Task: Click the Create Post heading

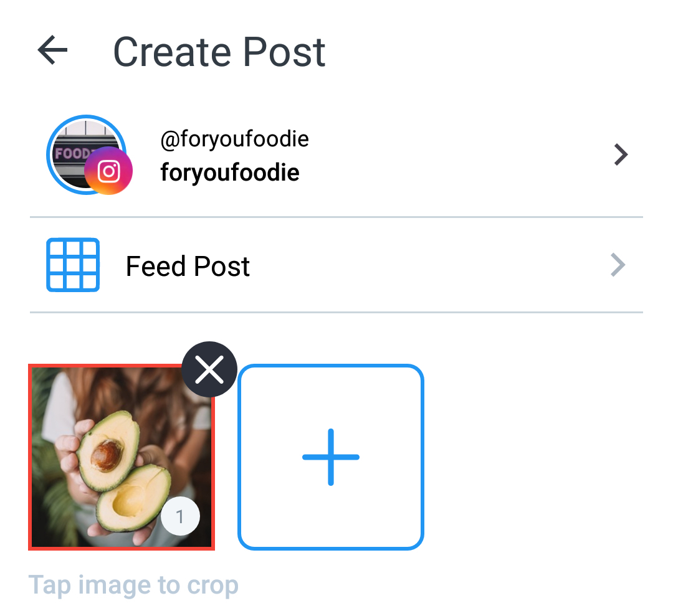Action: [x=219, y=52]
